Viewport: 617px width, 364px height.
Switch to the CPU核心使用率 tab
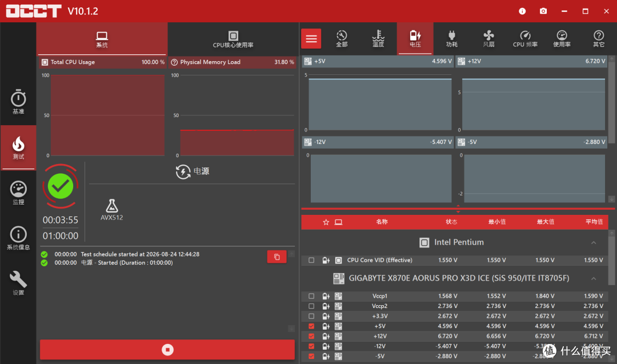click(233, 39)
